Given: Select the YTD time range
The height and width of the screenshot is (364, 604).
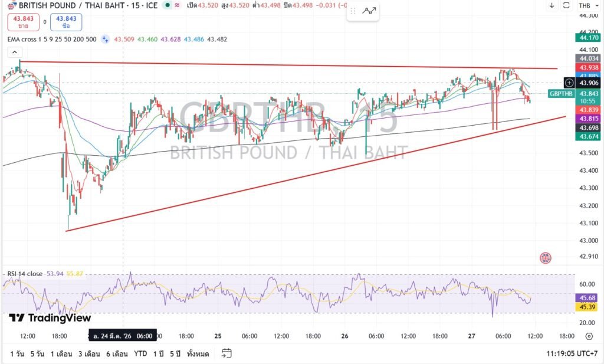Looking at the screenshot, I should [x=140, y=353].
